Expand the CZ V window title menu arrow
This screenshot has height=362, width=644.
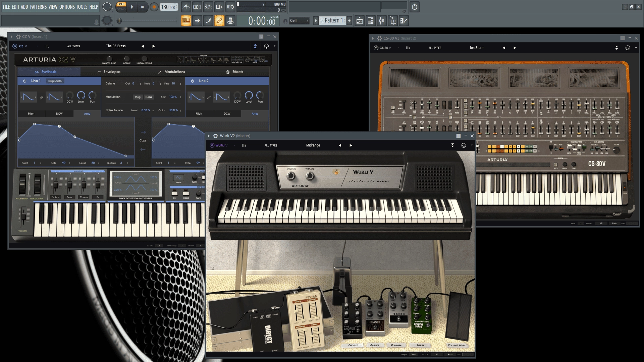[x=12, y=37]
